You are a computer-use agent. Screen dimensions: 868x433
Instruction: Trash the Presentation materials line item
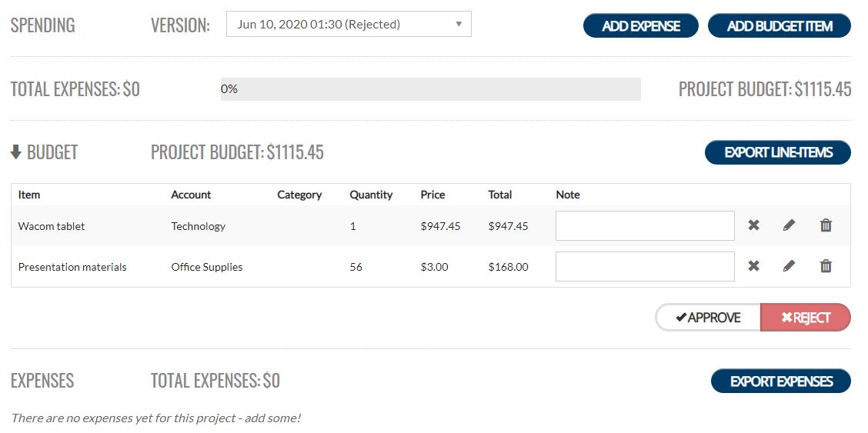click(x=826, y=266)
